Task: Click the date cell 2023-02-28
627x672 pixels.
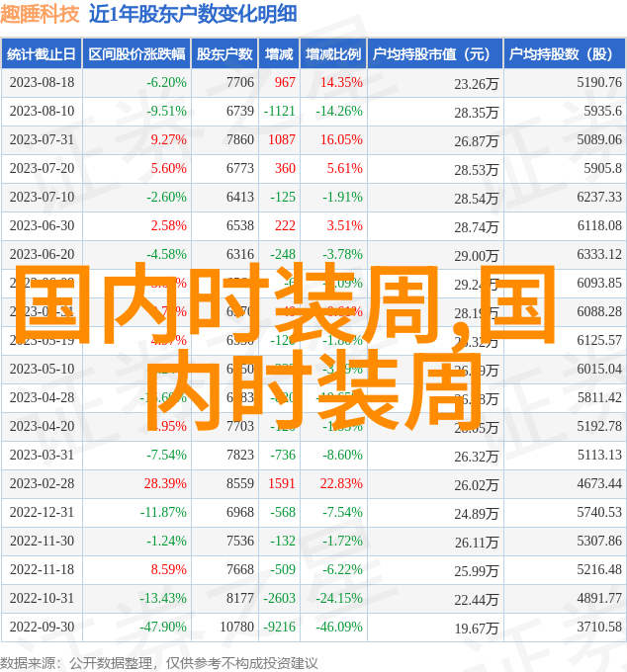Action: click(42, 484)
